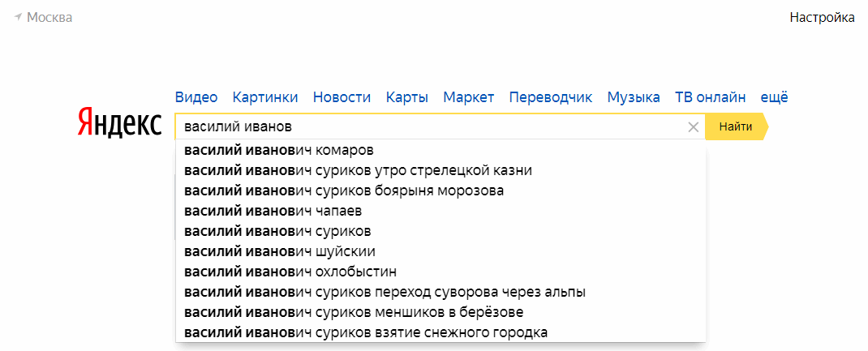Image resolution: width=868 pixels, height=351 pixels.
Task: Open the Видео tab
Action: click(x=196, y=97)
